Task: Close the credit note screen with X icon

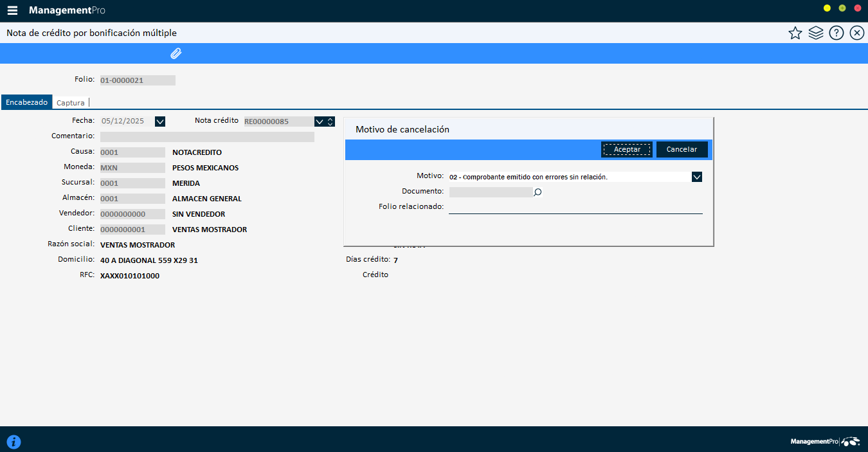Action: (857, 33)
